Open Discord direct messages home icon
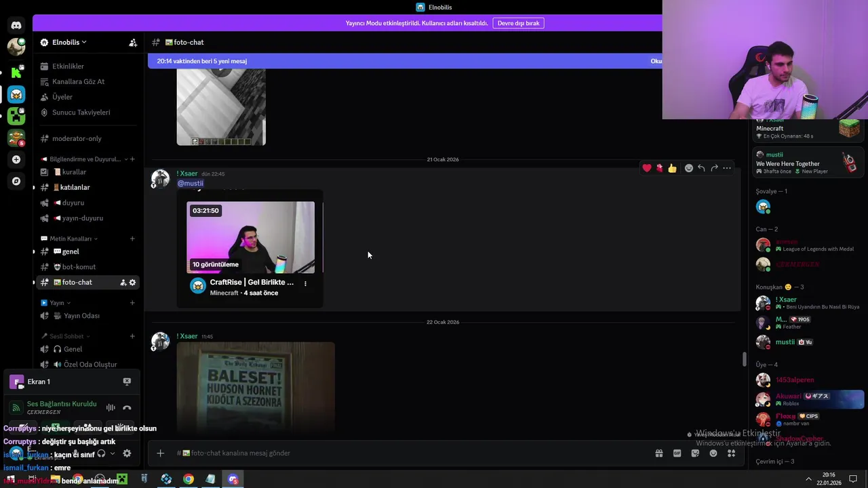Screen dimensions: 868x488 click(16, 25)
